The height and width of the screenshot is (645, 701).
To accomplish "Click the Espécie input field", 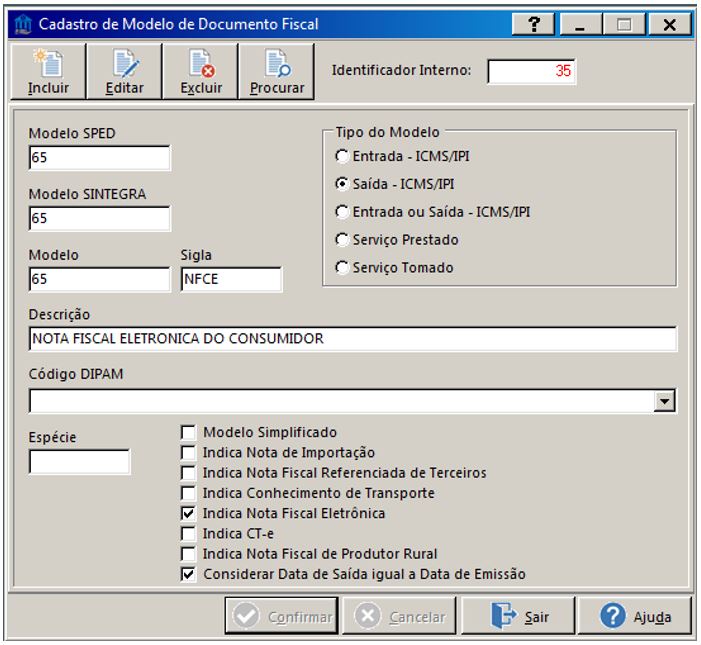I will pos(79,461).
